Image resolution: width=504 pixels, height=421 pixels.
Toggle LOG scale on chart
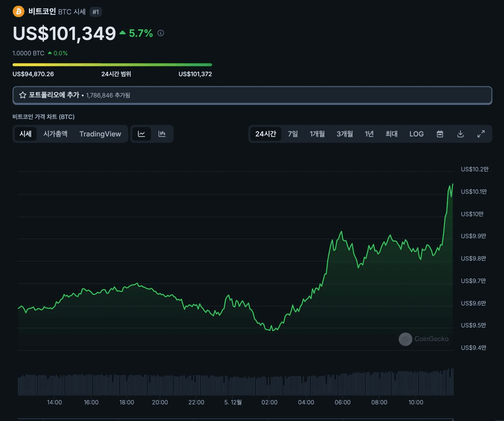pyautogui.click(x=417, y=134)
